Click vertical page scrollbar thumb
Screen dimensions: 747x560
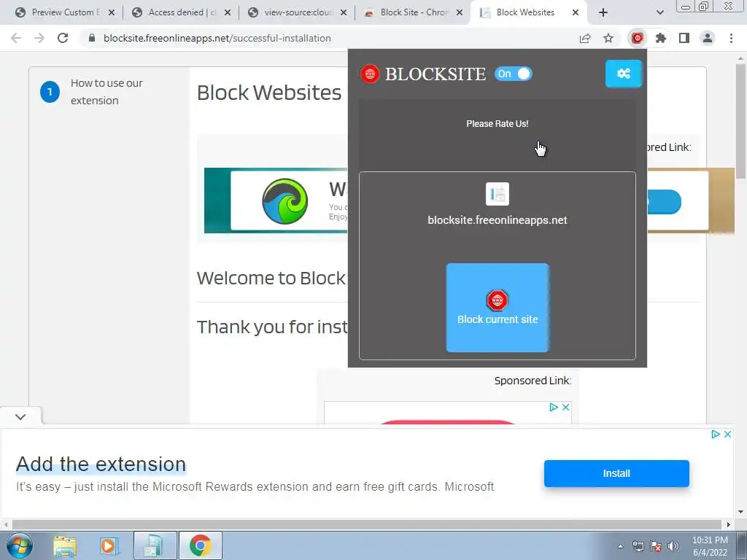click(x=741, y=122)
